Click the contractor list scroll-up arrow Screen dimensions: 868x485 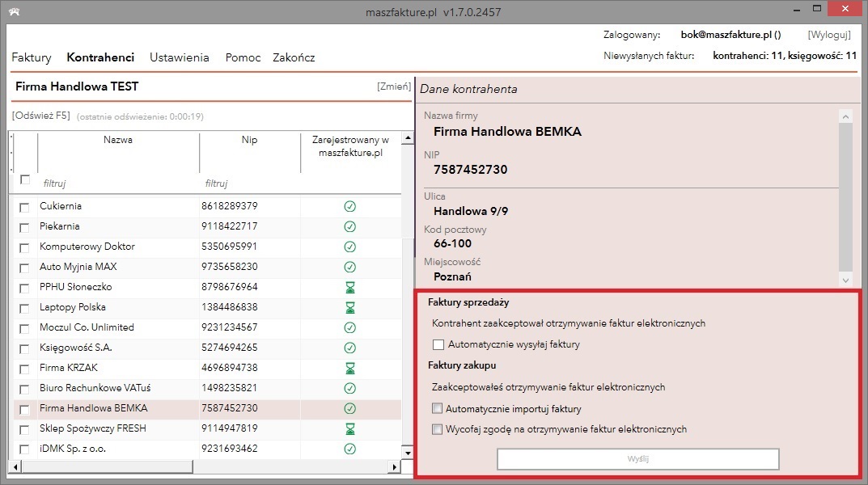pyautogui.click(x=408, y=137)
